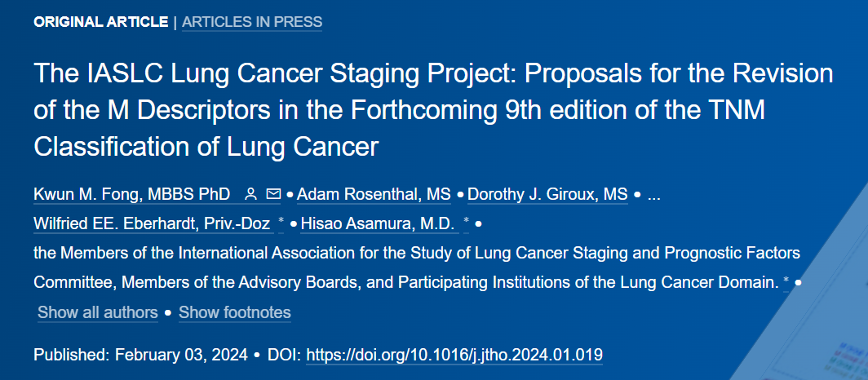Click the IASLC Lung Cancer Staging Project title

pyautogui.click(x=433, y=110)
